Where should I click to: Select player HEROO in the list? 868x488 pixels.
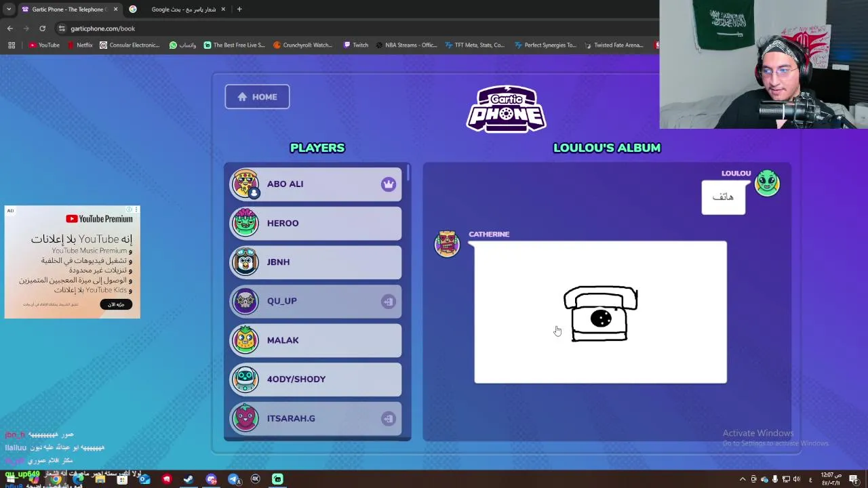(x=315, y=223)
